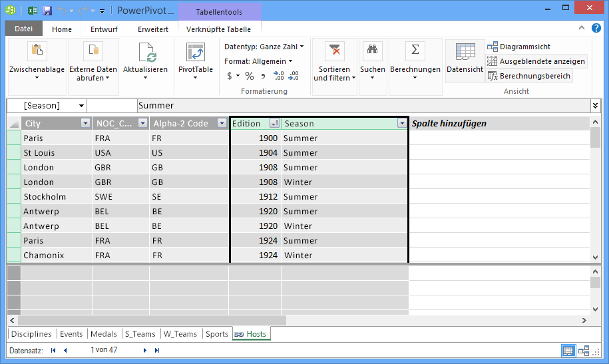Image resolution: width=609 pixels, height=364 pixels.
Task: Go to first record in Datensatz navigator
Action: [x=53, y=351]
